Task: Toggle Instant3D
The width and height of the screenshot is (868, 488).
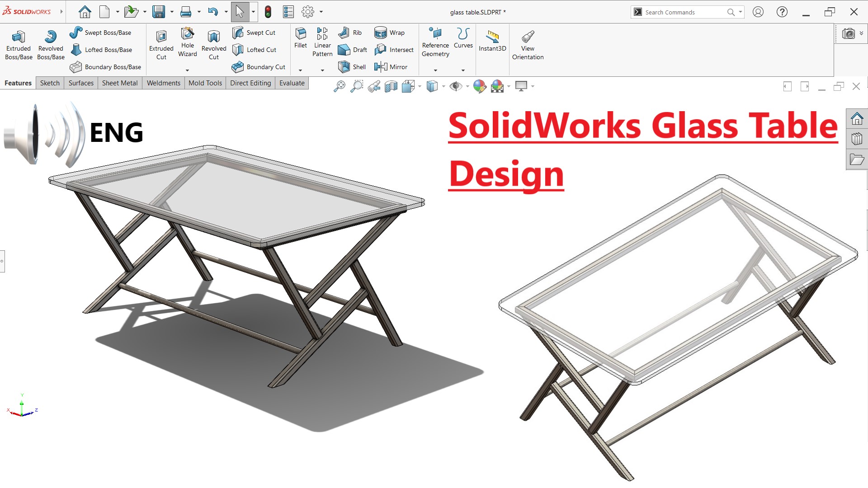Action: (492, 41)
